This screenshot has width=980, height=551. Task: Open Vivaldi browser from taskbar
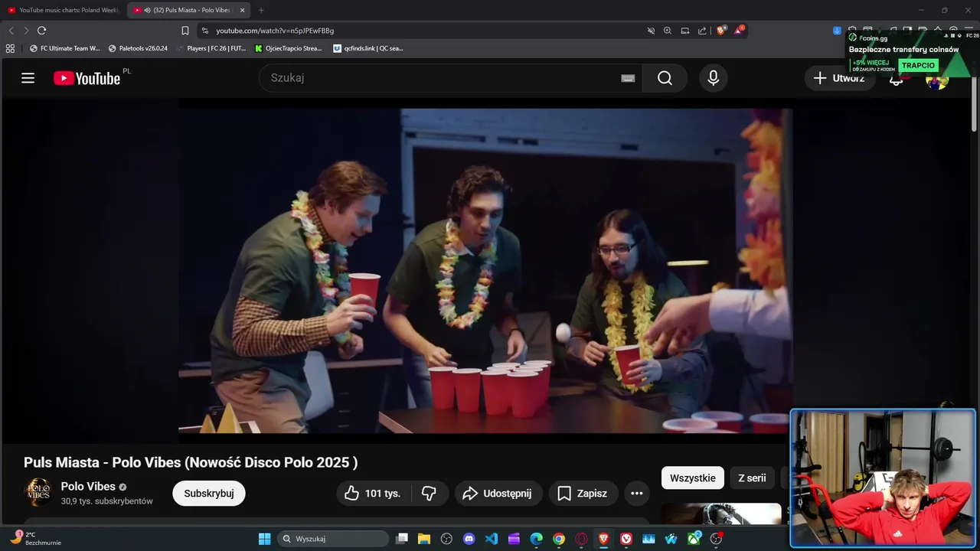point(626,539)
